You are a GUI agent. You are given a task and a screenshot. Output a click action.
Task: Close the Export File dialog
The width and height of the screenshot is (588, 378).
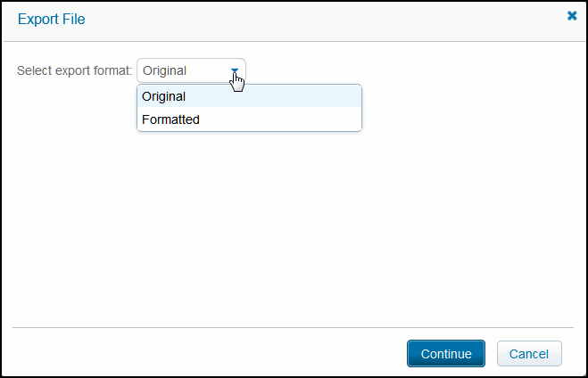[572, 16]
